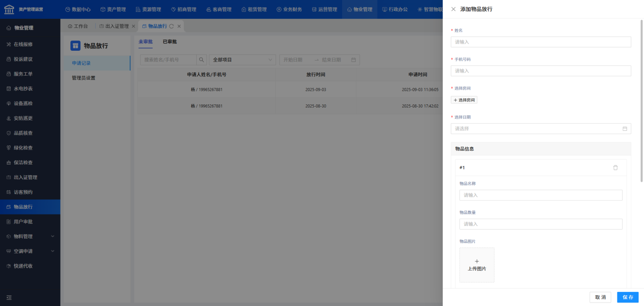Open 访客预约 in sidebar
Screen dimensions: 644x306
30,192
